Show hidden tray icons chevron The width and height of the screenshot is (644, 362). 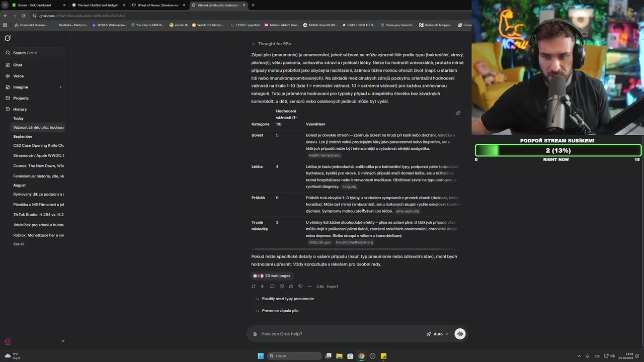pos(579,356)
